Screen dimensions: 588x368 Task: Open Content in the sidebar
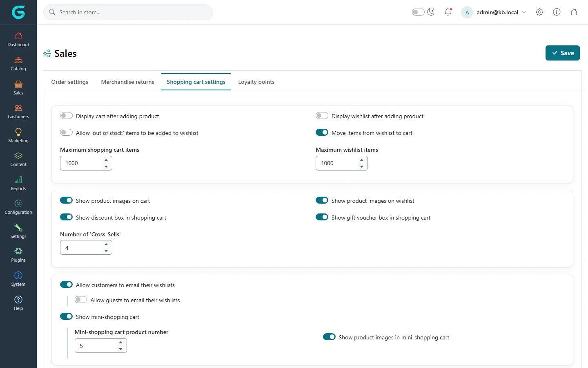18,159
